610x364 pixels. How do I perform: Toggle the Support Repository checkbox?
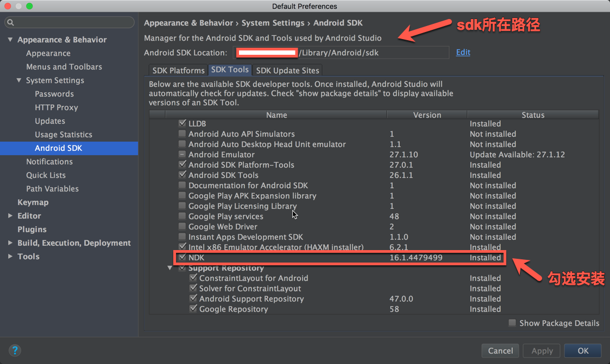click(x=182, y=267)
